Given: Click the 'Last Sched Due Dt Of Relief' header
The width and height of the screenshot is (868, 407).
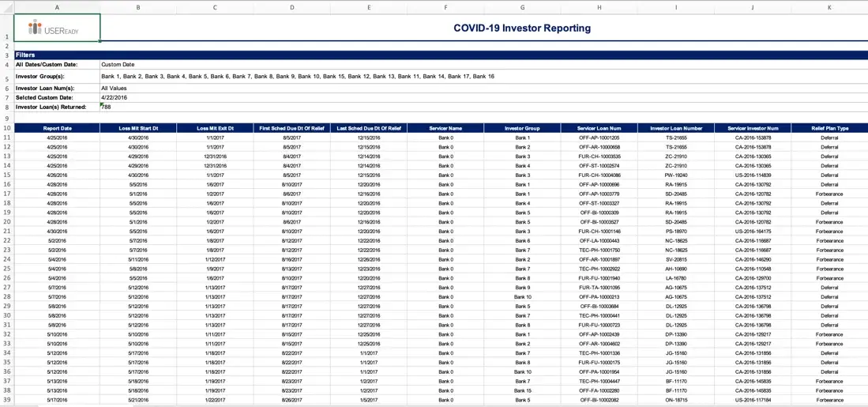Looking at the screenshot, I should click(369, 129).
